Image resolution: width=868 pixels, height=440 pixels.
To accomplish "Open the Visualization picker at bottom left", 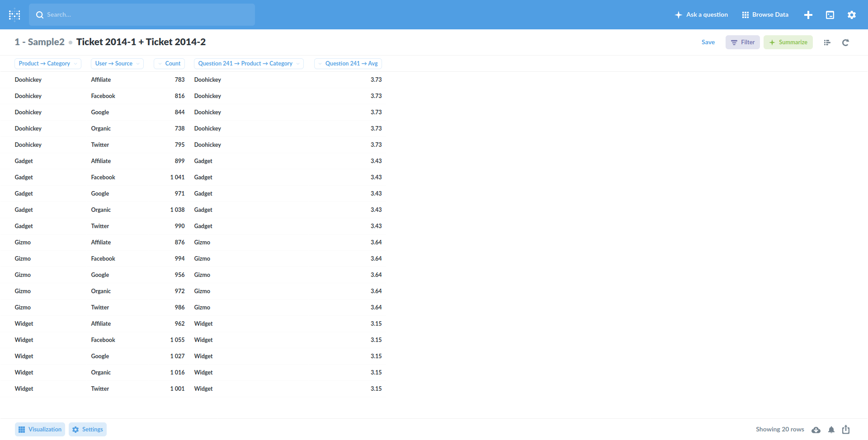I will point(39,429).
